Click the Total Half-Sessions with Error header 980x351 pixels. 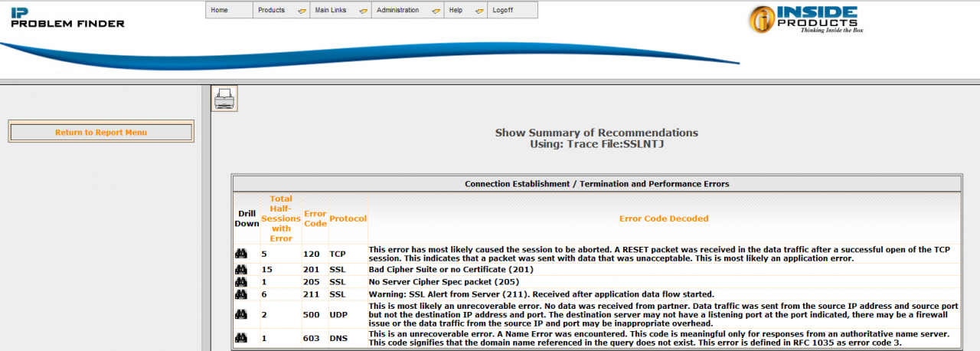point(281,218)
